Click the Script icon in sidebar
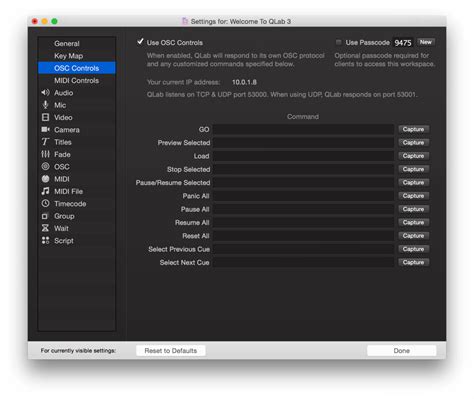The height and width of the screenshot is (399, 474). coord(45,240)
